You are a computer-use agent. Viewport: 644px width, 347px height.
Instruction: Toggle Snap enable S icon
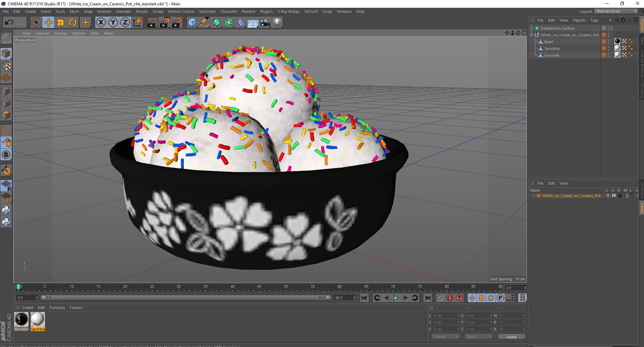point(6,155)
